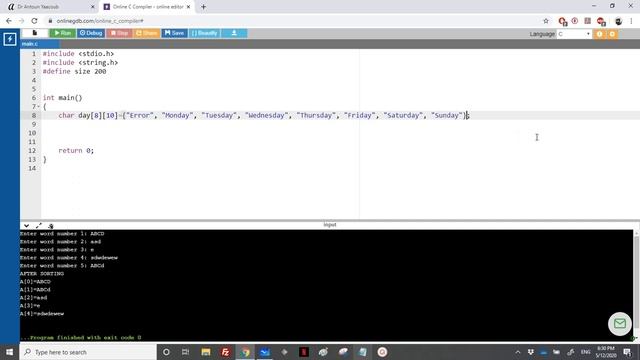The image size is (640, 360).
Task: Open the grid-shaped extension icon
Action: pos(587,21)
